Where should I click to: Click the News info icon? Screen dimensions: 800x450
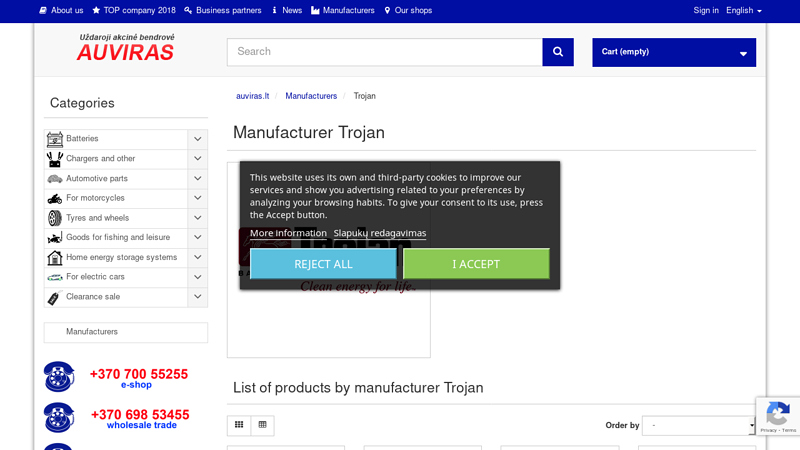tap(274, 10)
